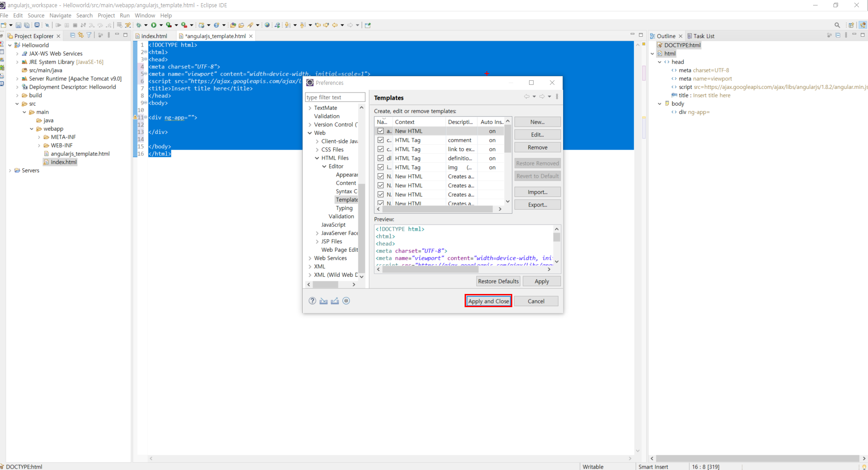Screen dimensions: 868x470
Task: Select Typing in the preferences tree
Action: 344,208
